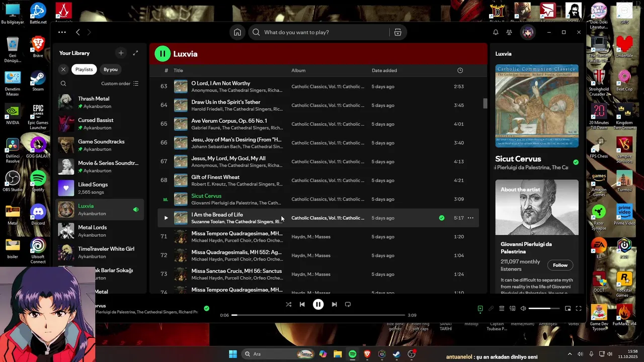Seek along the song progress bar
The height and width of the screenshot is (362, 644).
coord(318,315)
